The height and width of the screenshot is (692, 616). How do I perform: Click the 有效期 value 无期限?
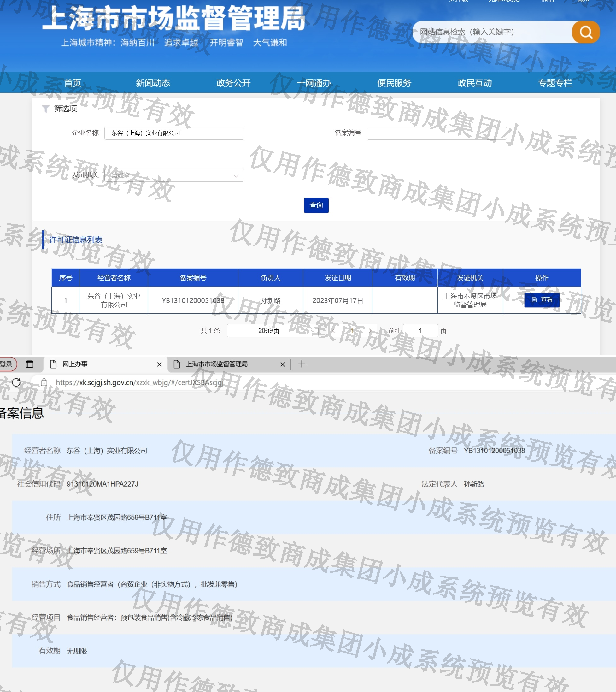click(x=77, y=651)
